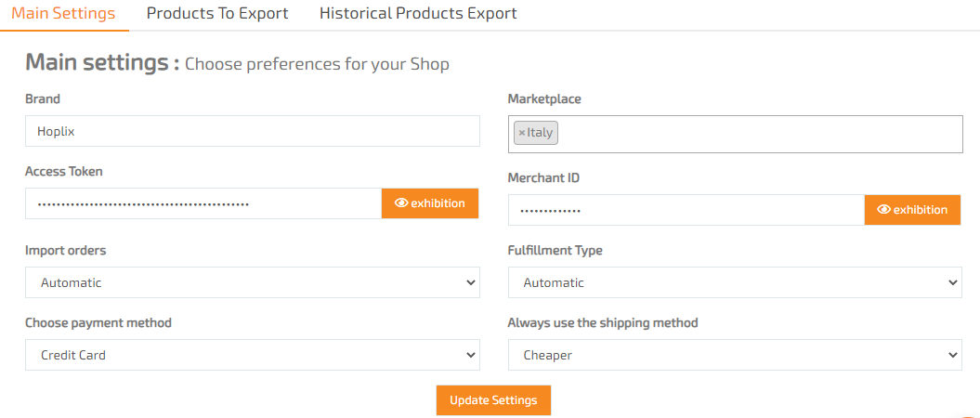
Task: Expand the Choose payment method dropdown
Action: (x=253, y=355)
